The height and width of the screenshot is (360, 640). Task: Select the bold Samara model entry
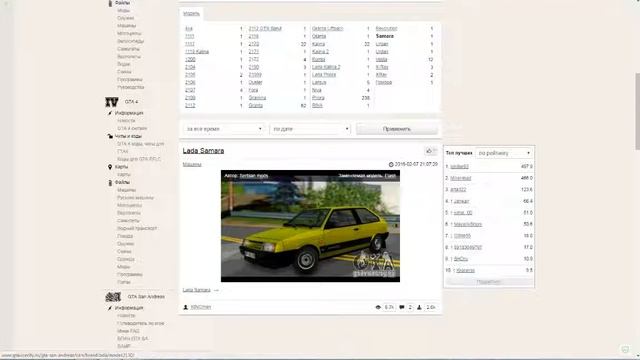[384, 36]
